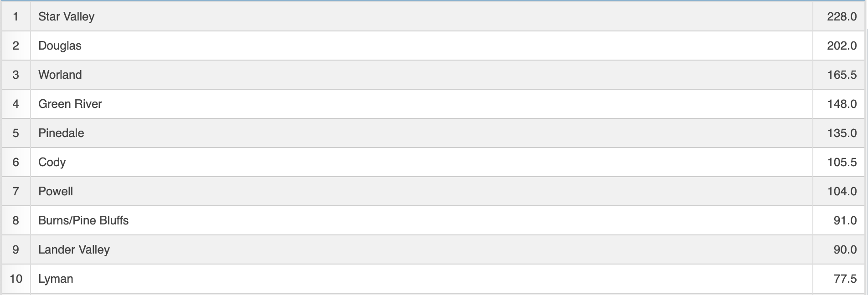The height and width of the screenshot is (295, 868).
Task: Select the rank 5 cell
Action: [16, 133]
